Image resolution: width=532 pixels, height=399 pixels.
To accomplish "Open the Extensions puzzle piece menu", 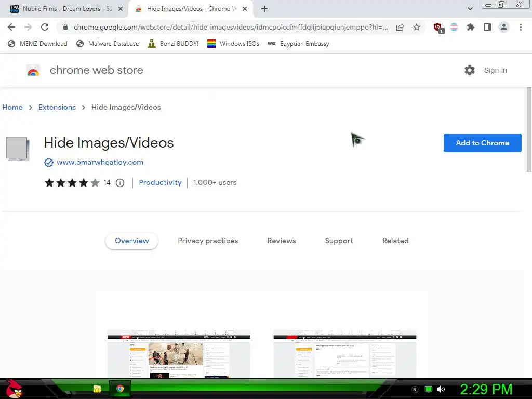I will click(470, 27).
